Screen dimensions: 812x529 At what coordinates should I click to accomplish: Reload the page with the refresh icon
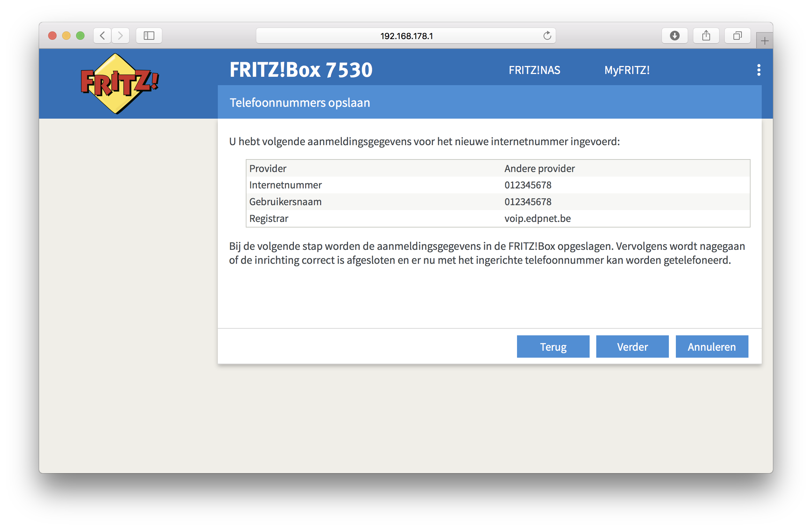[x=547, y=36]
